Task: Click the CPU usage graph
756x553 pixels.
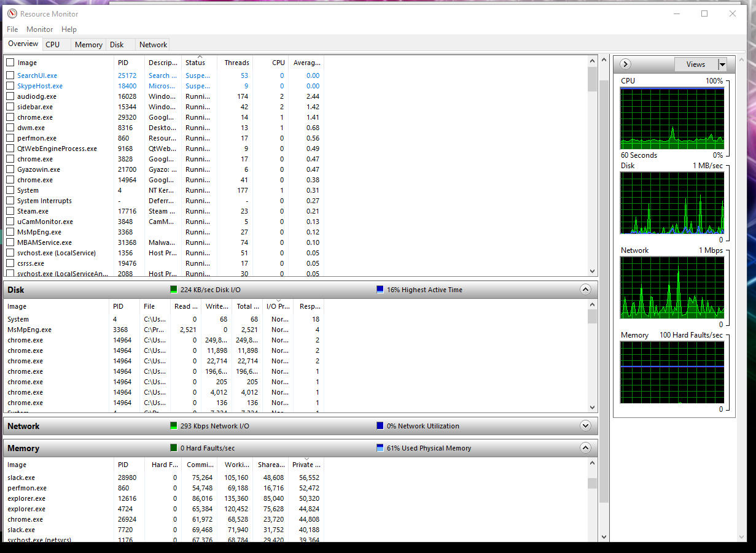Action: pos(672,118)
